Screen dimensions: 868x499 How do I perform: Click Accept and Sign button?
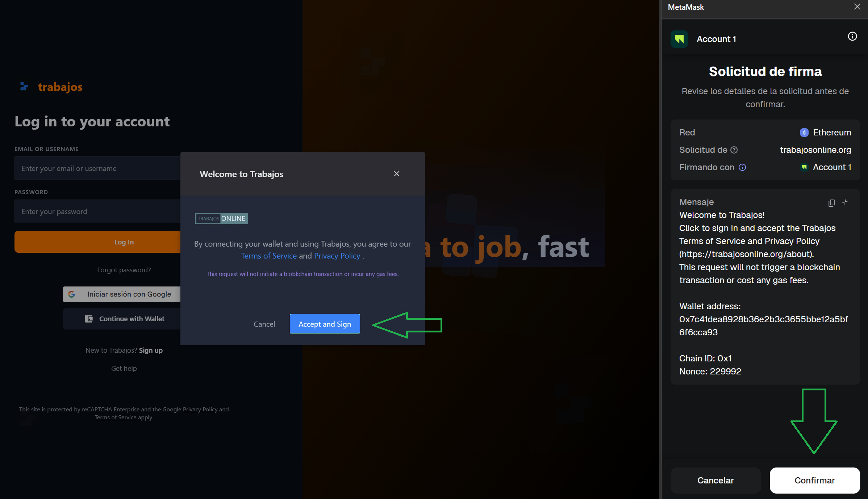click(x=325, y=324)
